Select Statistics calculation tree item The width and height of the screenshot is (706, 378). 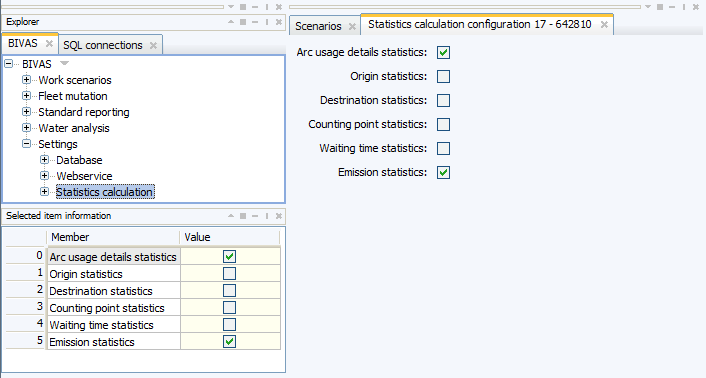(104, 192)
